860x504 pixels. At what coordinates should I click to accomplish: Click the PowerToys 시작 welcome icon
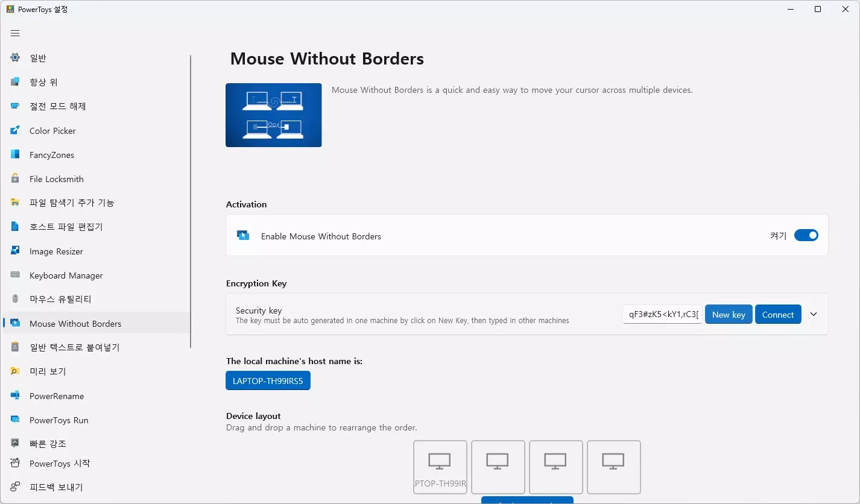pyautogui.click(x=15, y=463)
